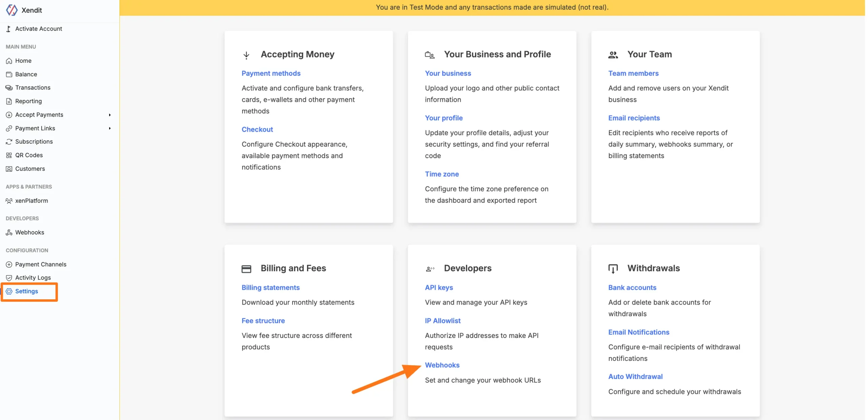This screenshot has height=420, width=868.
Task: Open the Customers menu item
Action: (30, 169)
